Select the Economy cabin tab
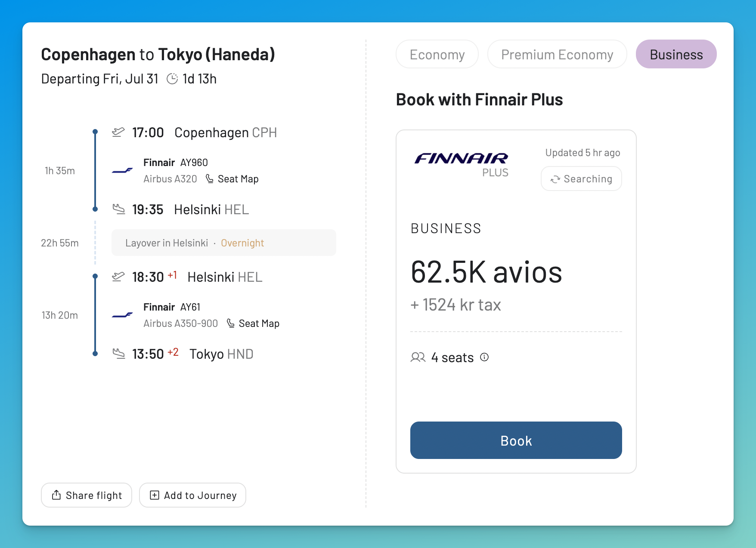This screenshot has height=548, width=756. pos(437,54)
